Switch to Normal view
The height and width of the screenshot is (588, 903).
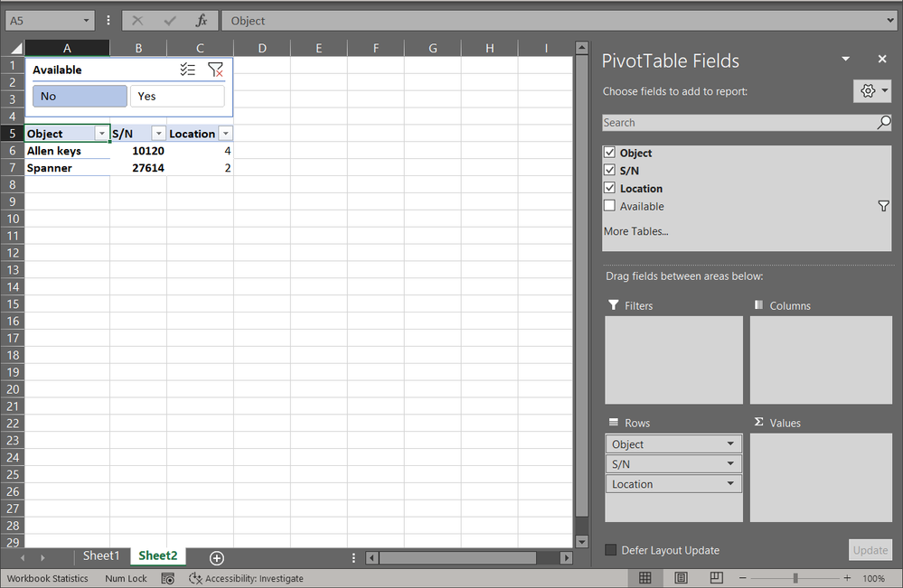(645, 578)
